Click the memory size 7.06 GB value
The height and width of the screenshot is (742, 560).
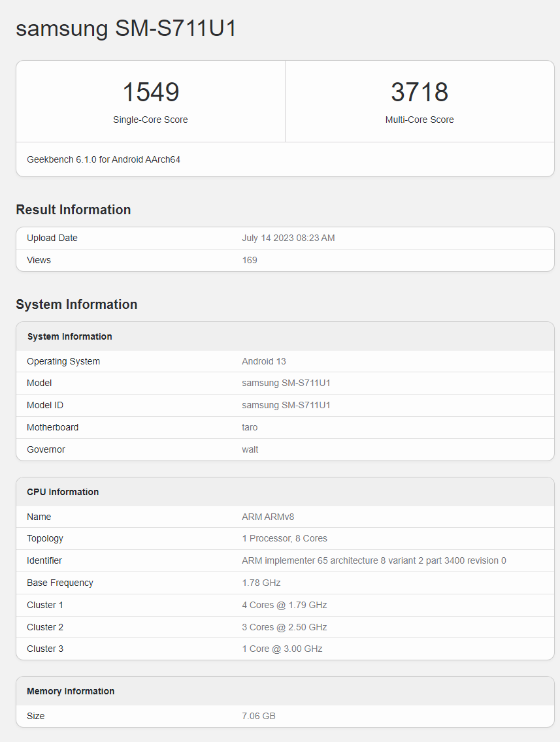click(x=259, y=716)
